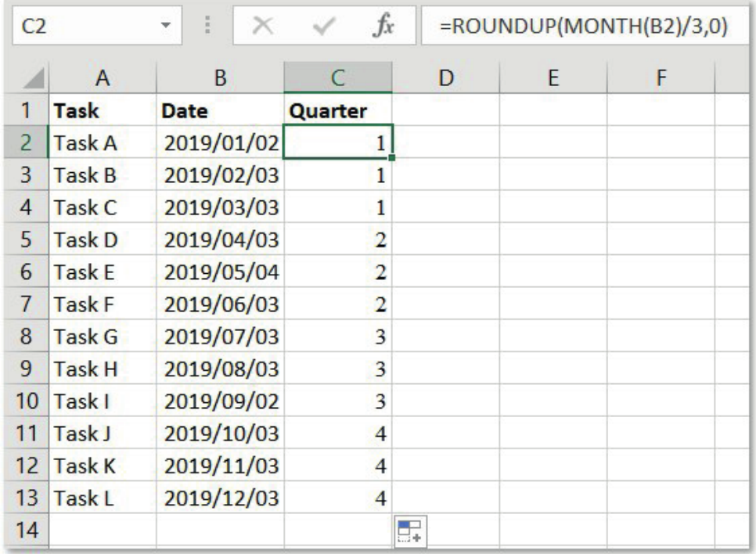
Task: Click the date cell "2019/08/03"
Action: point(221,369)
